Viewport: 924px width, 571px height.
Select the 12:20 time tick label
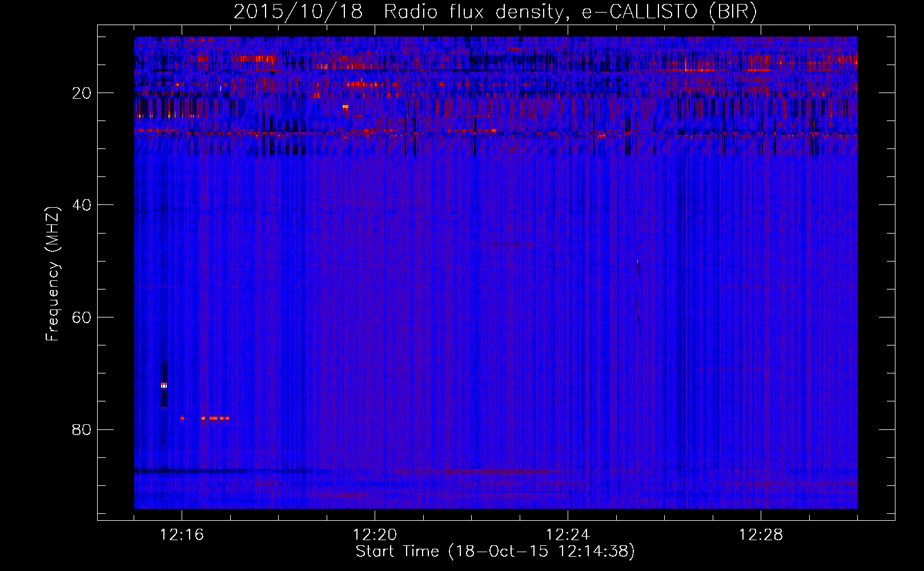375,535
